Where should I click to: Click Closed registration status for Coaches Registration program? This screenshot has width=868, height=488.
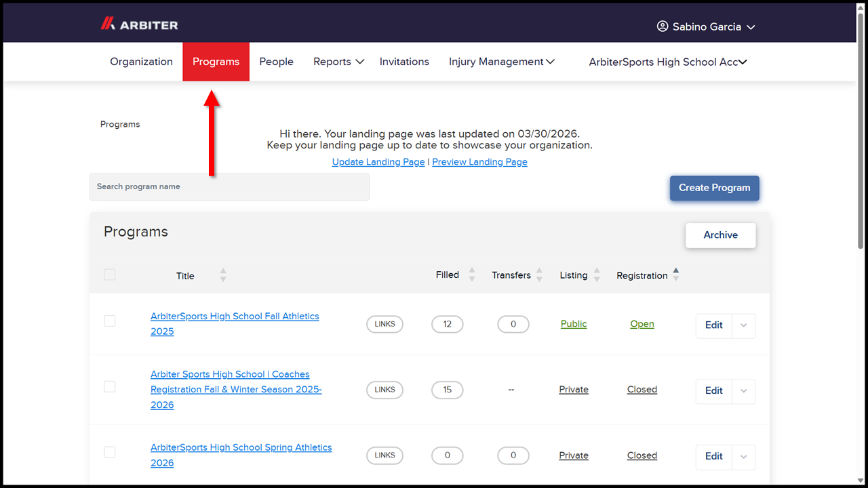pyautogui.click(x=642, y=390)
